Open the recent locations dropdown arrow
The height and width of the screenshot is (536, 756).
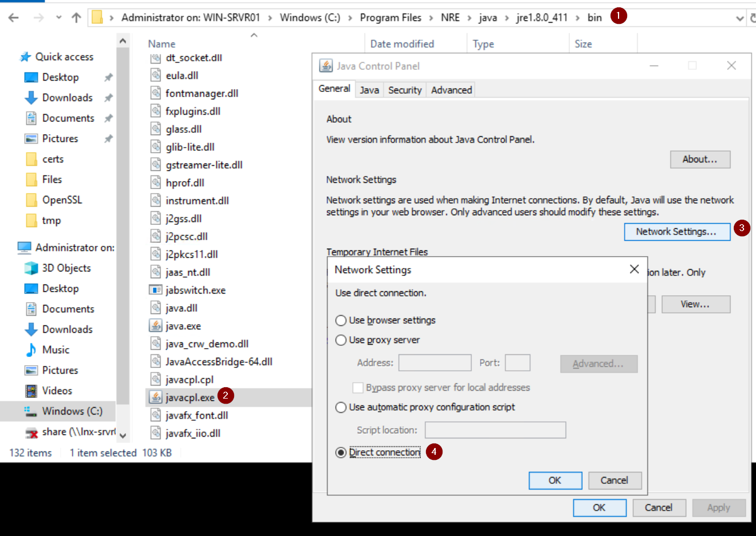[x=59, y=18]
